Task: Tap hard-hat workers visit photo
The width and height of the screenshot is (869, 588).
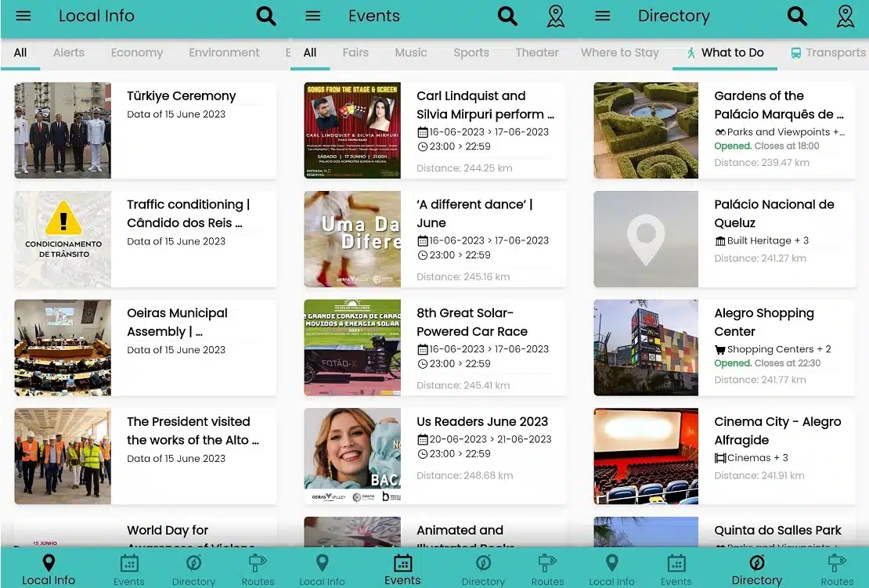Action: tap(63, 456)
